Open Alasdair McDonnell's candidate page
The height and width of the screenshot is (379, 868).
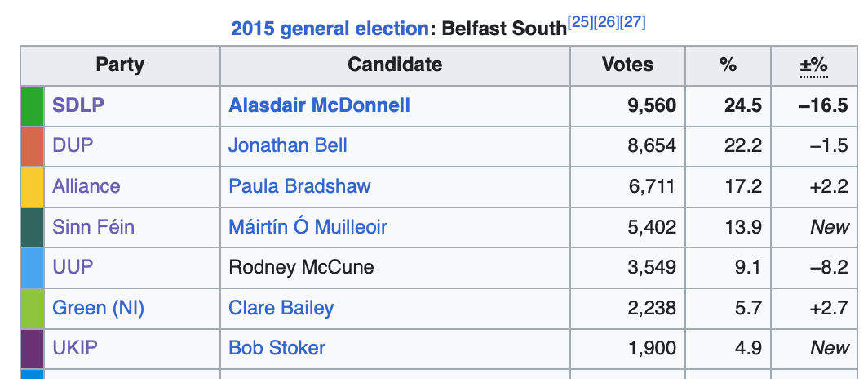[319, 105]
